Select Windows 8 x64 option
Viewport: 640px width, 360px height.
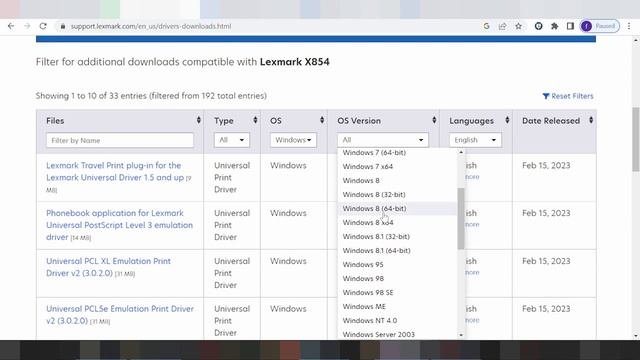click(397, 222)
